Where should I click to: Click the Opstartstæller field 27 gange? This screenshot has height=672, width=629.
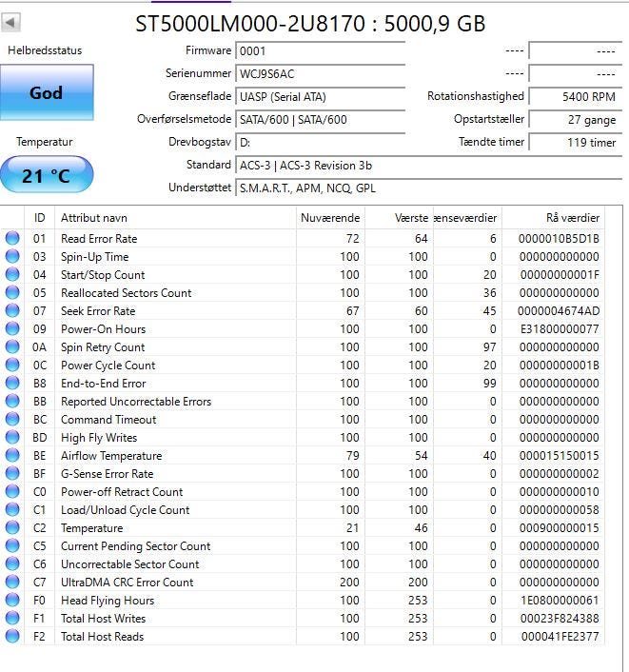[x=576, y=120]
